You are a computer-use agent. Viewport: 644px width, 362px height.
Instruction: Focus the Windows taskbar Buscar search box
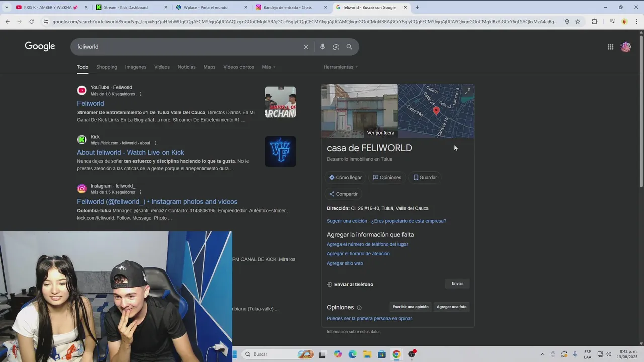click(x=278, y=354)
